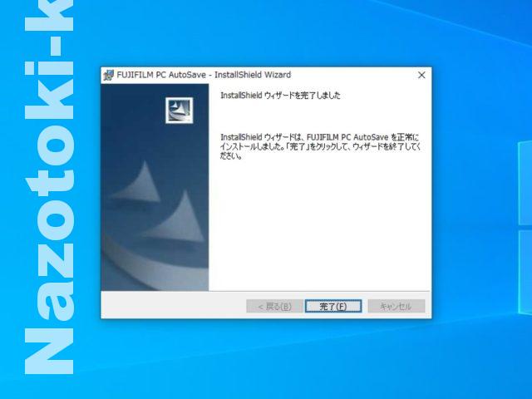532x399 pixels.
Task: Click the installation success message paragraph
Action: (x=320, y=145)
